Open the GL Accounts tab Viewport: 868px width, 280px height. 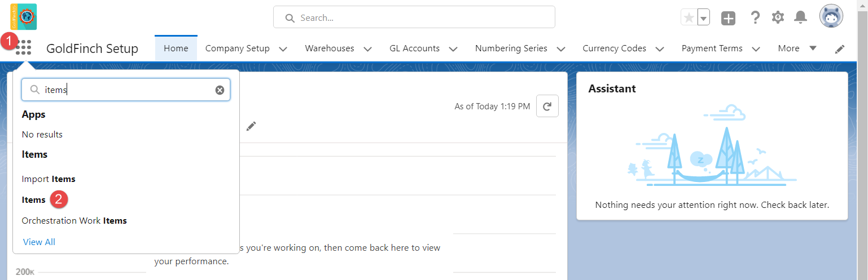(x=415, y=48)
